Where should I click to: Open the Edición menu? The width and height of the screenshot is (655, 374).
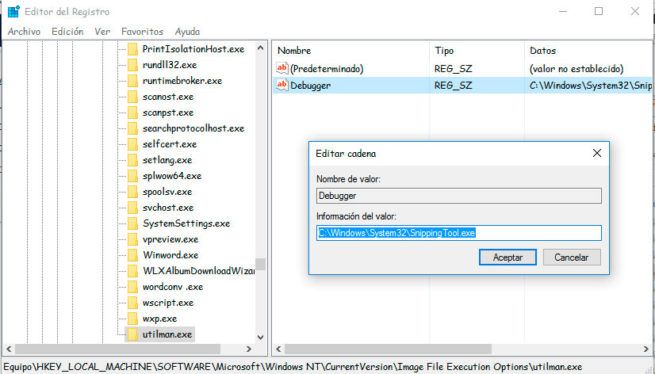[x=67, y=31]
